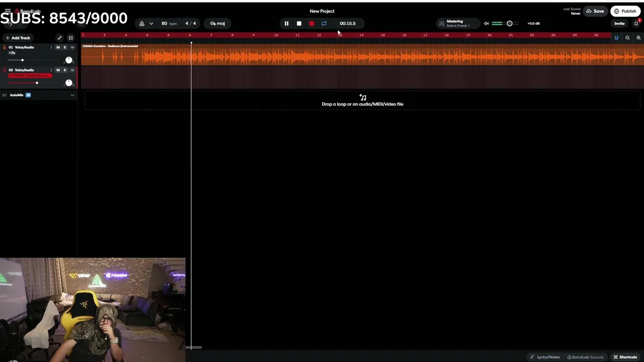Mute track 02 Voice/Audio
Image resolution: width=644 pixels, height=362 pixels.
click(x=58, y=70)
